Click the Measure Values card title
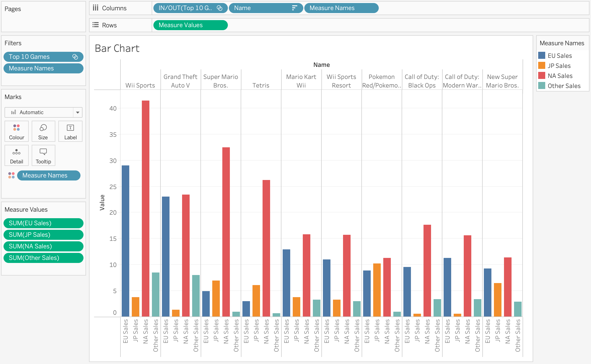The image size is (591, 364). tap(26, 210)
